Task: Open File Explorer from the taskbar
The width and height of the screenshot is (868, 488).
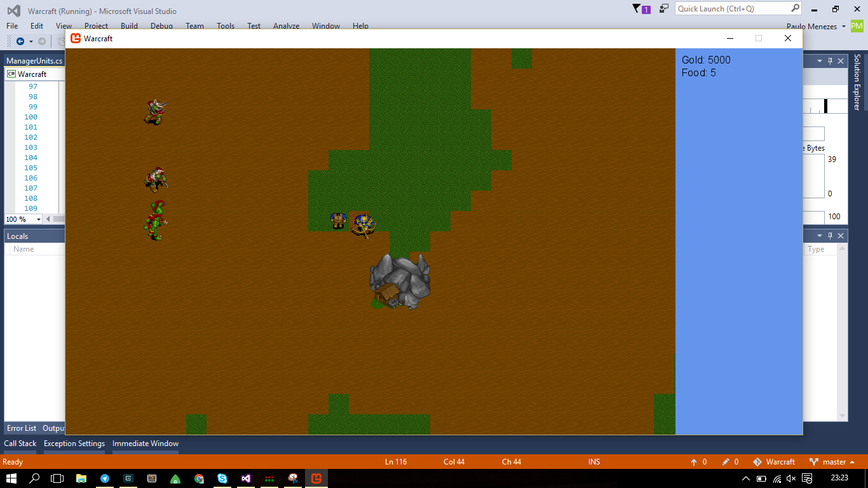Action: click(x=81, y=478)
